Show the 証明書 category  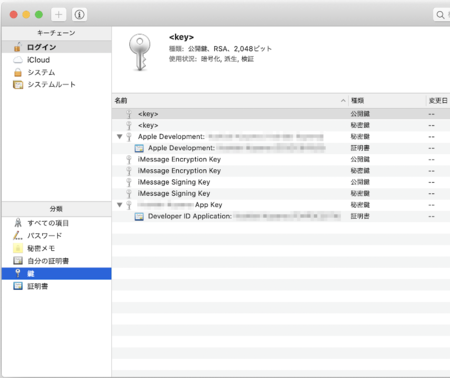[56, 286]
